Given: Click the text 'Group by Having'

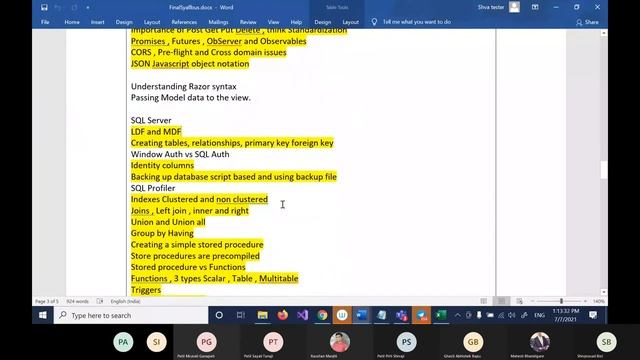Looking at the screenshot, I should [162, 233].
